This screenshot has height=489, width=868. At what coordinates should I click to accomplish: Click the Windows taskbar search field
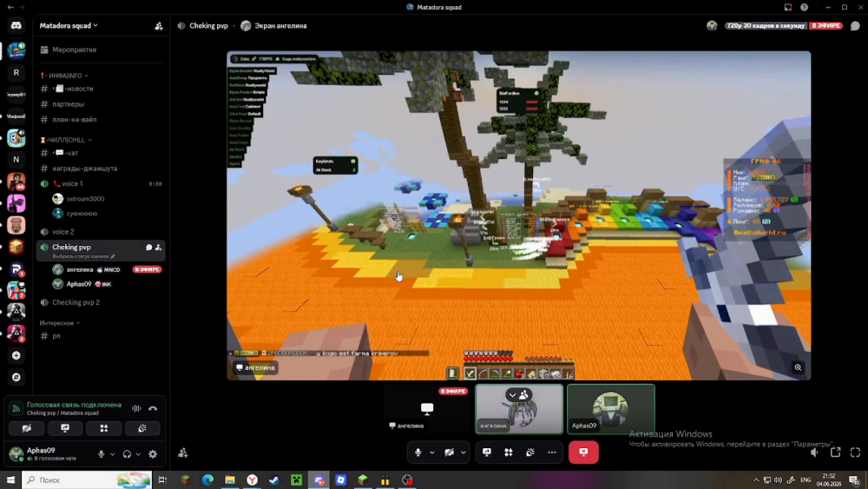[87, 480]
